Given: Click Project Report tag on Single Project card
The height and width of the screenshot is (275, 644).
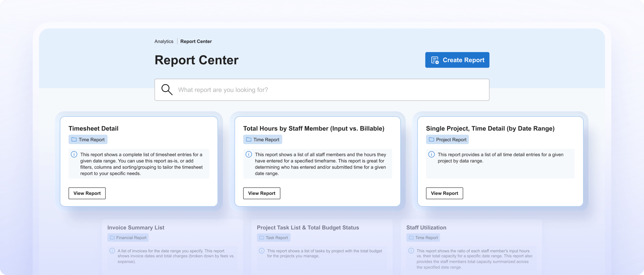Looking at the screenshot, I should pos(447,140).
